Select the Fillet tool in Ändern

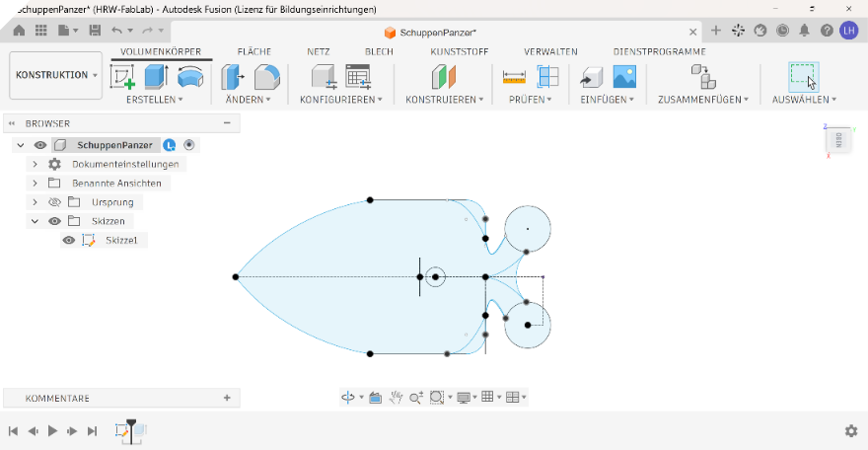pyautogui.click(x=267, y=76)
